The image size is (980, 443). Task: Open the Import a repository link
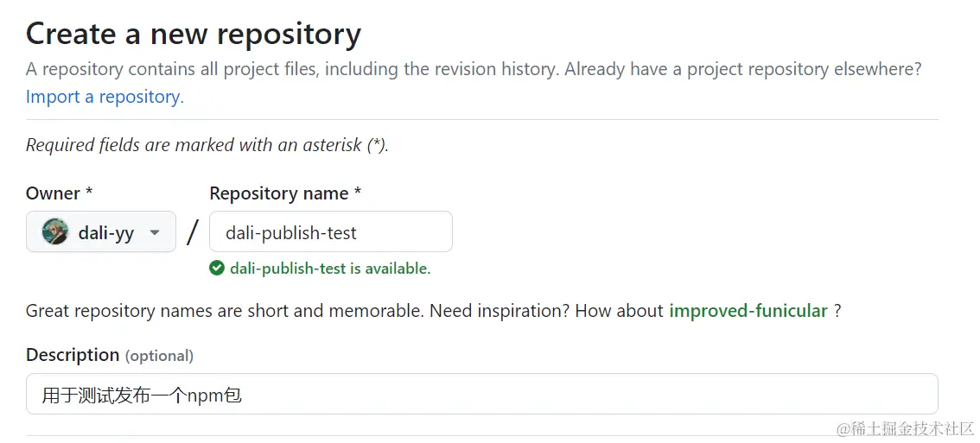click(105, 97)
